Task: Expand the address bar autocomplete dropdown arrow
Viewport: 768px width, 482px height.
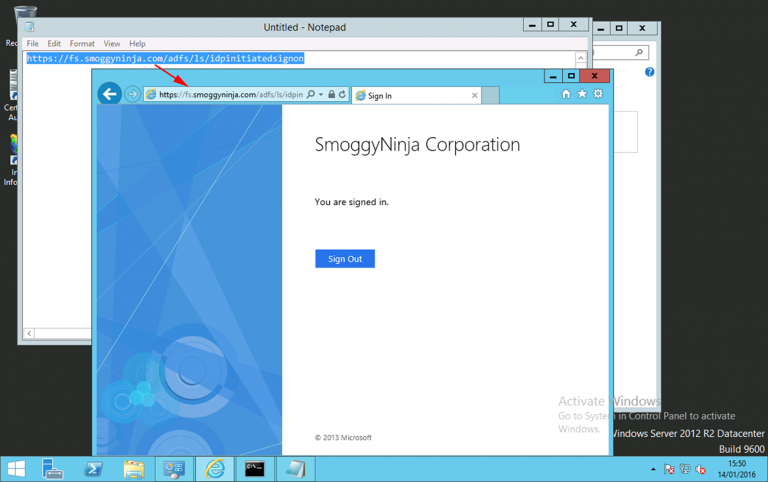Action: tap(321, 95)
